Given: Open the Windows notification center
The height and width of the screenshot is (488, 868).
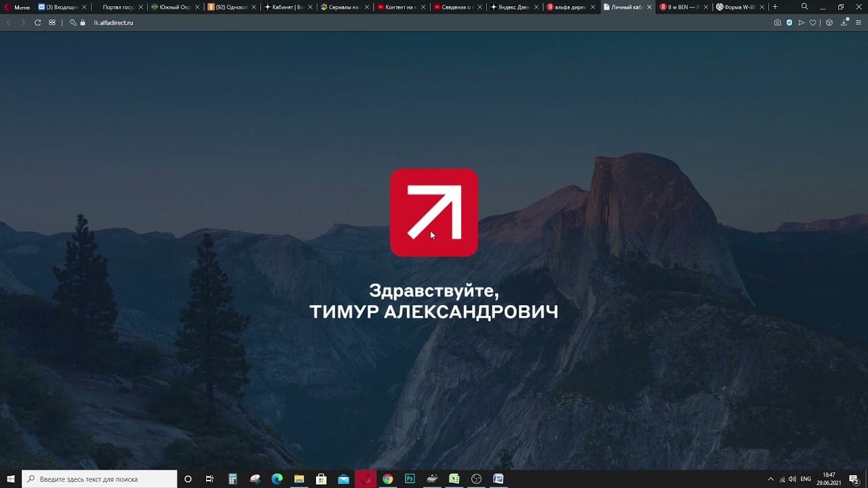Looking at the screenshot, I should click(x=854, y=479).
